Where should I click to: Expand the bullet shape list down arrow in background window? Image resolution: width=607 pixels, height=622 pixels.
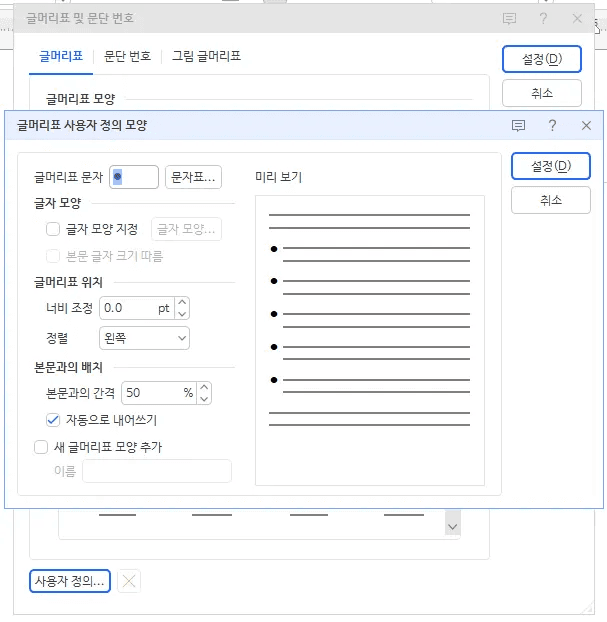tap(453, 527)
